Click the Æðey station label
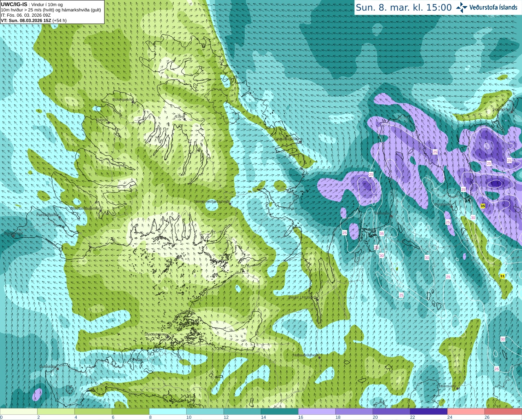The image size is (522, 420). click(x=179, y=117)
